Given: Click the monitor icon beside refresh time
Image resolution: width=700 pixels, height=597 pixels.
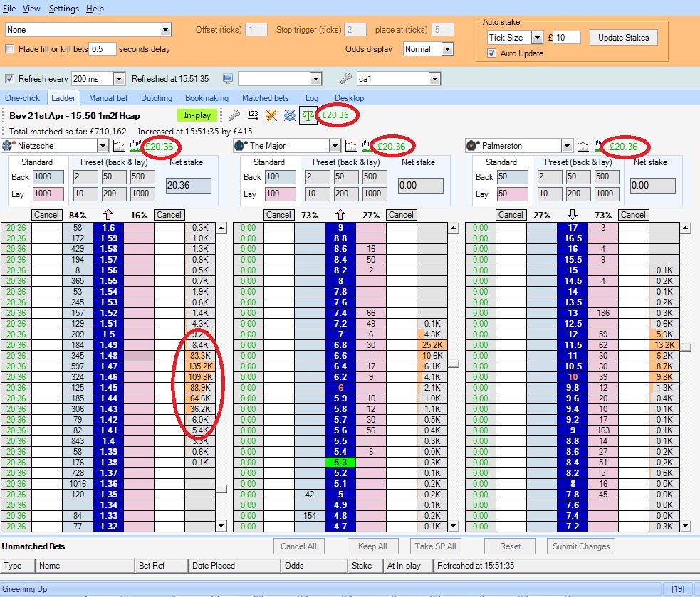Looking at the screenshot, I should pos(228,78).
